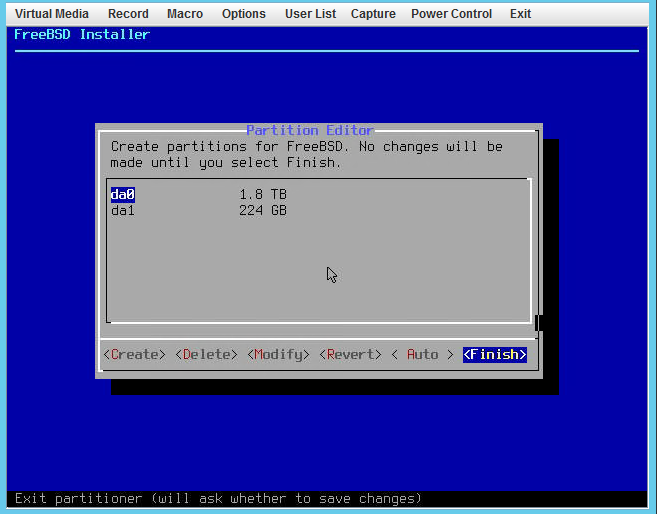
Task: Click Exit in the menu bar
Action: tap(520, 14)
